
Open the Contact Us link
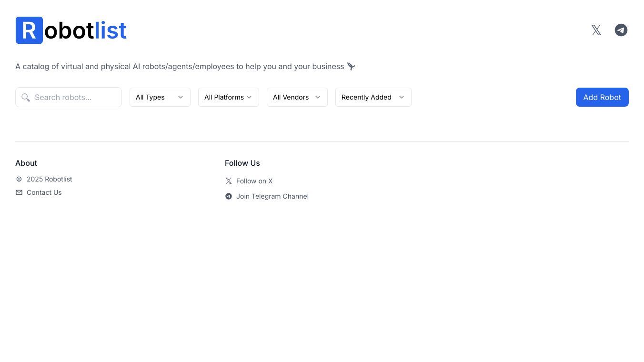44,192
